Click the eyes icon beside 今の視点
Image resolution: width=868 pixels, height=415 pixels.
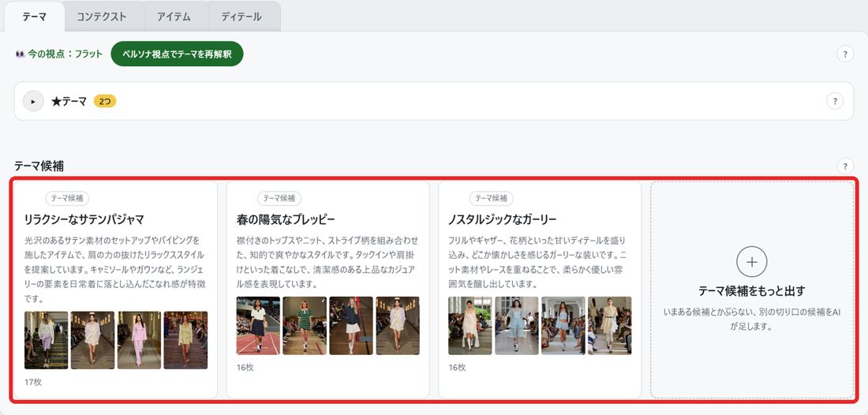[x=20, y=54]
